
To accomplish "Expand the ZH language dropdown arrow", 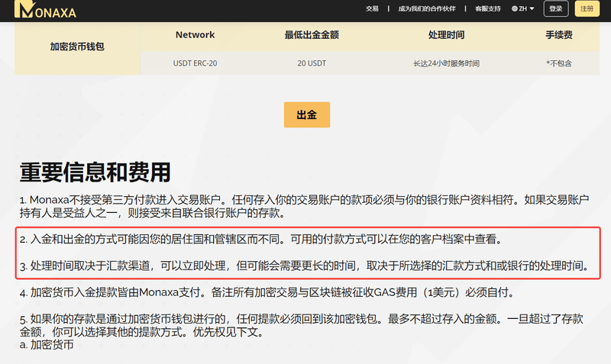I will click(532, 8).
